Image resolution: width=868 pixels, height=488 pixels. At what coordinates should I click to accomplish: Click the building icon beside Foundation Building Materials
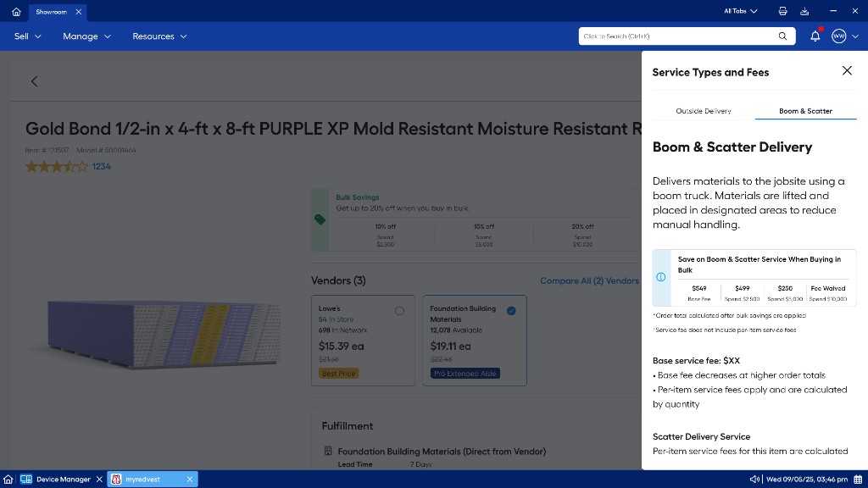pos(328,451)
